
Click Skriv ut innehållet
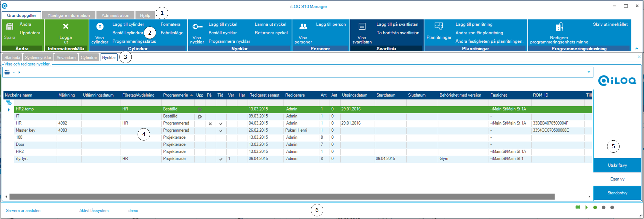pos(610,24)
